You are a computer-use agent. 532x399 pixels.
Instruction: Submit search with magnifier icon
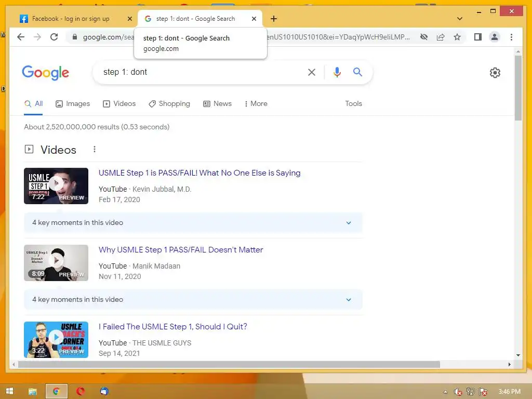click(x=357, y=72)
